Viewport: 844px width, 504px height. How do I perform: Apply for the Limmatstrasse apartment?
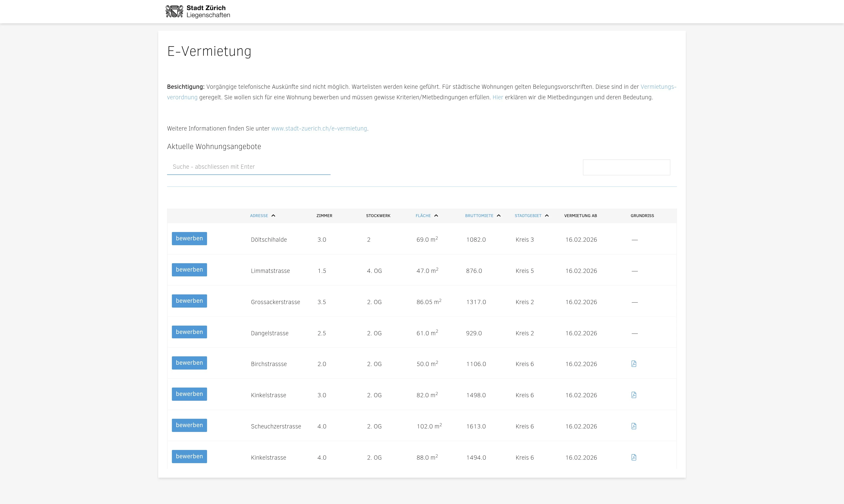189,270
